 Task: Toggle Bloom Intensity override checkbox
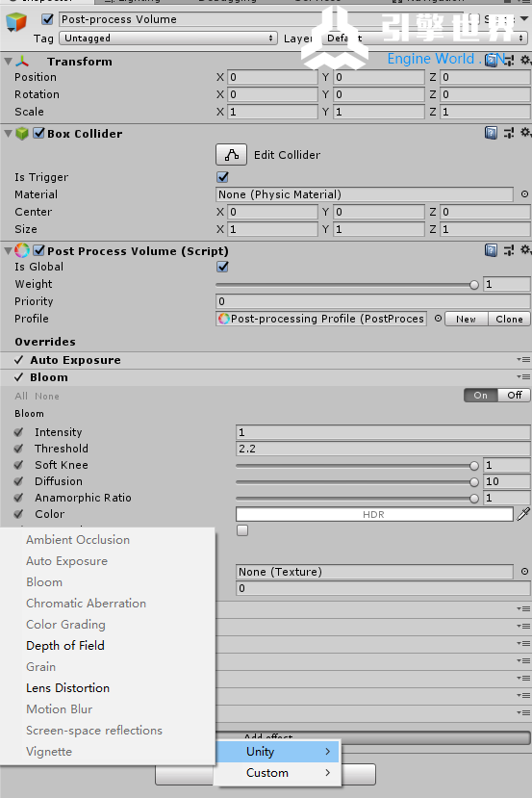pos(19,432)
